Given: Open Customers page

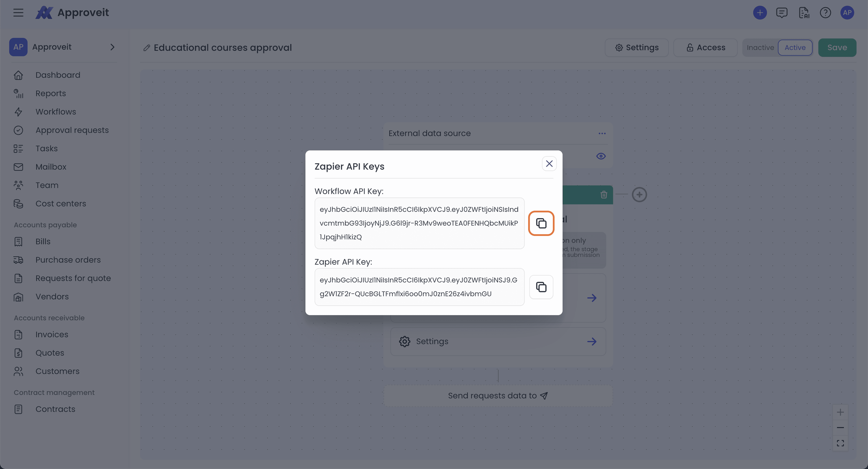Looking at the screenshot, I should (58, 371).
